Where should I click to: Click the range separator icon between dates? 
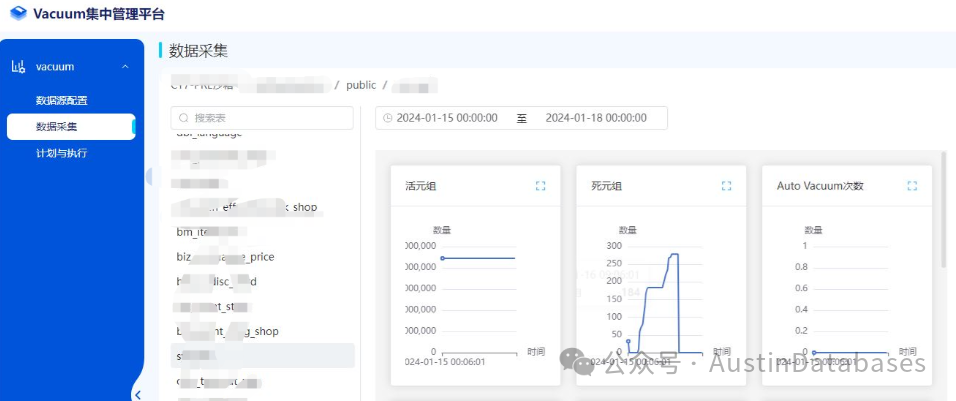point(521,118)
